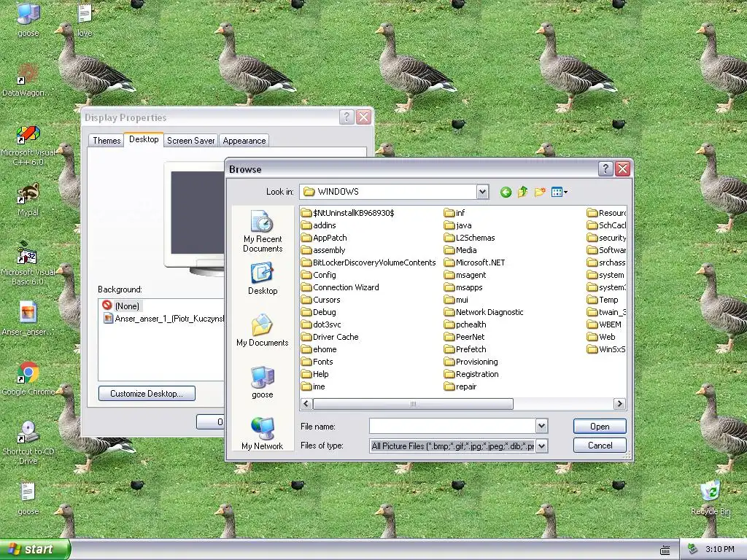Select the Network Diagnostic folder
The height and width of the screenshot is (560, 747).
[x=484, y=312]
